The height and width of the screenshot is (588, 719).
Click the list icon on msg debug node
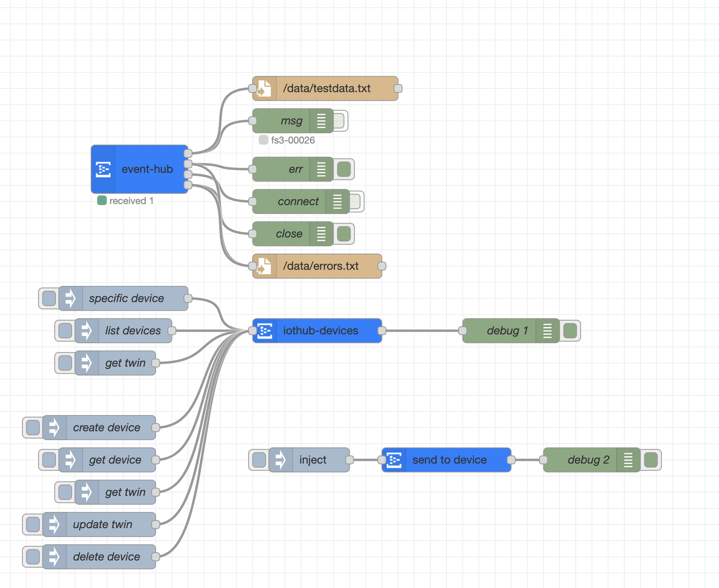[321, 121]
